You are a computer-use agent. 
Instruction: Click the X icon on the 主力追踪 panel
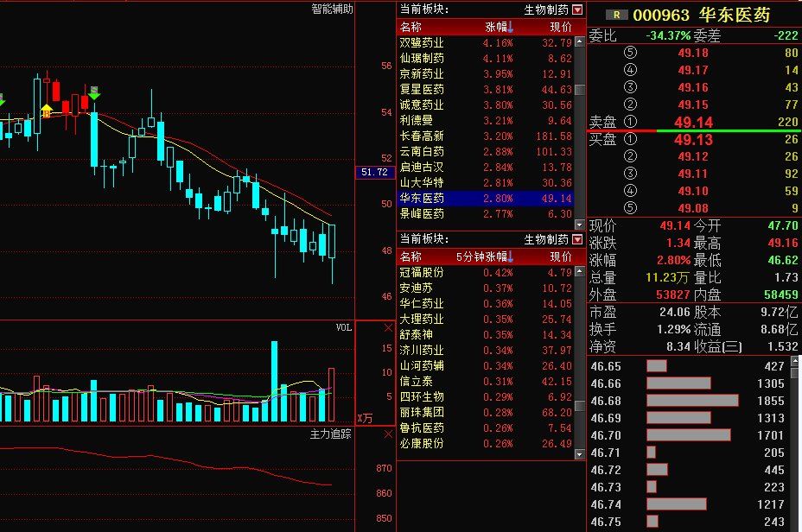(x=387, y=434)
